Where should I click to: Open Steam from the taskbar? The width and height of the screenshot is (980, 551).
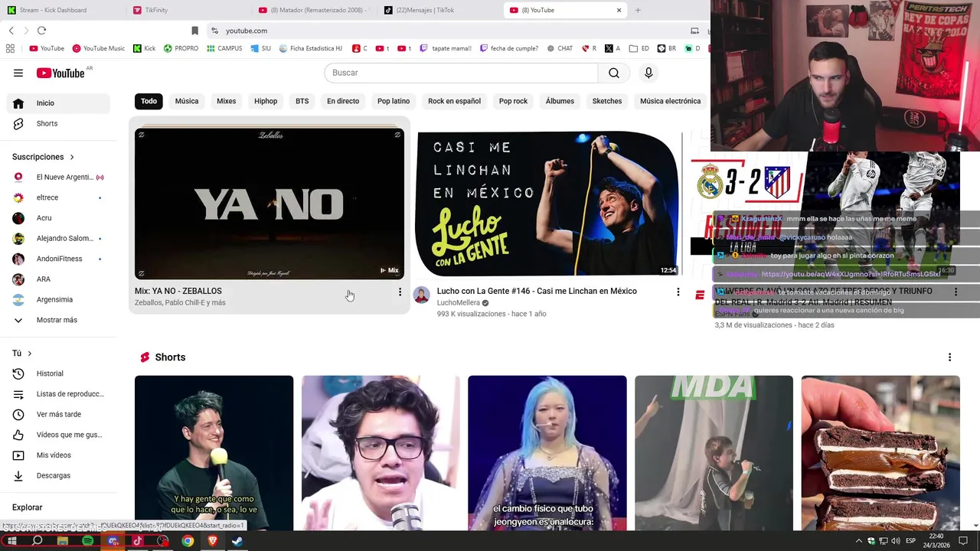pos(237,541)
